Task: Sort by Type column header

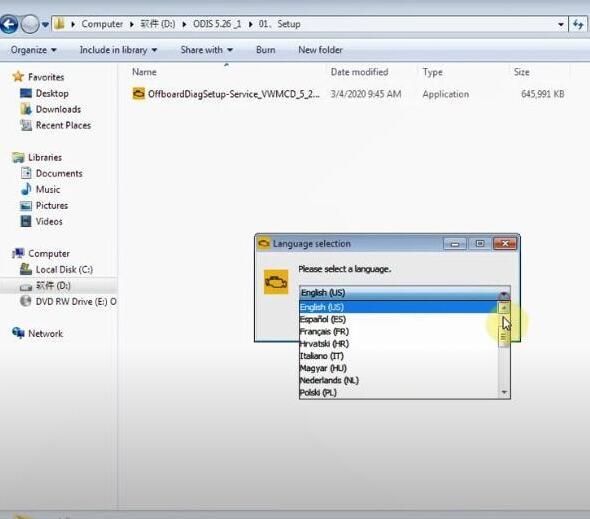Action: pyautogui.click(x=432, y=72)
